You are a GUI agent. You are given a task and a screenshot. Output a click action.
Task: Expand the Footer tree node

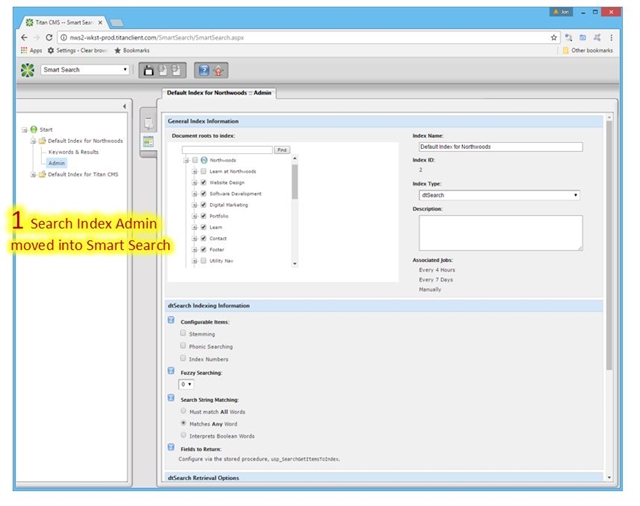[195, 250]
